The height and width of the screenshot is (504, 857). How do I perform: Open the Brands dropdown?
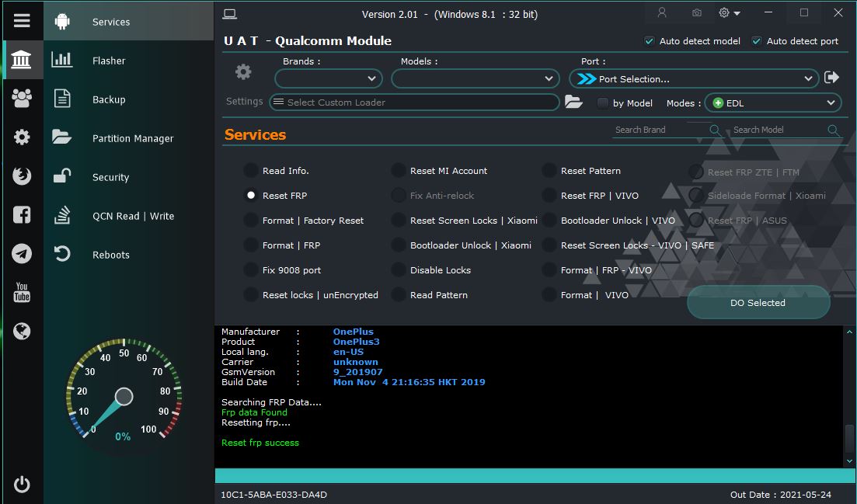pos(329,78)
